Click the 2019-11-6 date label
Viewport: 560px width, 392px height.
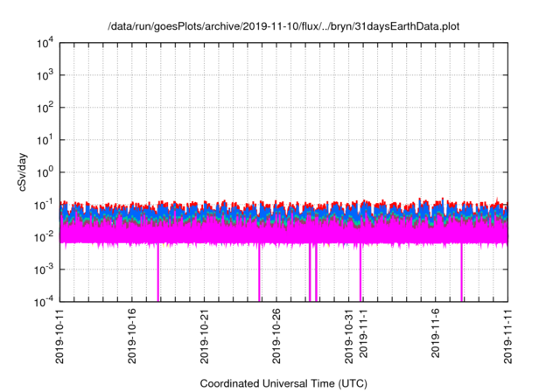[x=436, y=333]
